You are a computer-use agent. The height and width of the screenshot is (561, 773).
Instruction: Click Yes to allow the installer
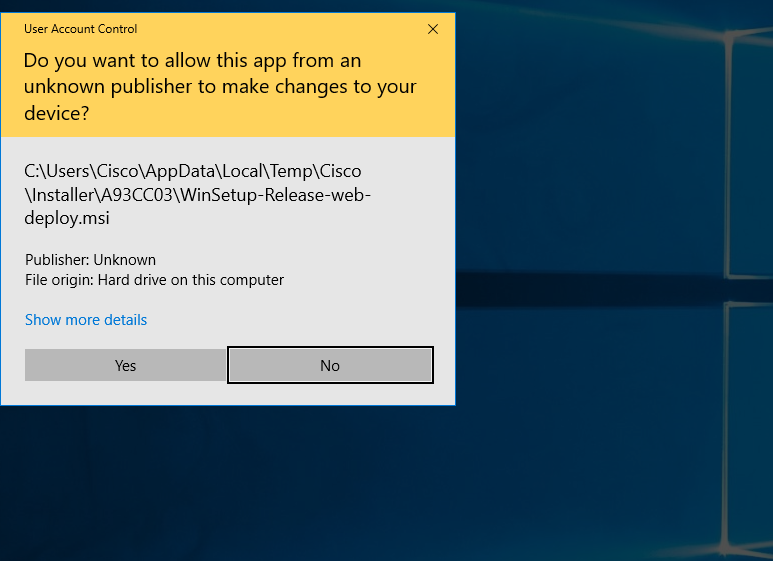click(125, 365)
